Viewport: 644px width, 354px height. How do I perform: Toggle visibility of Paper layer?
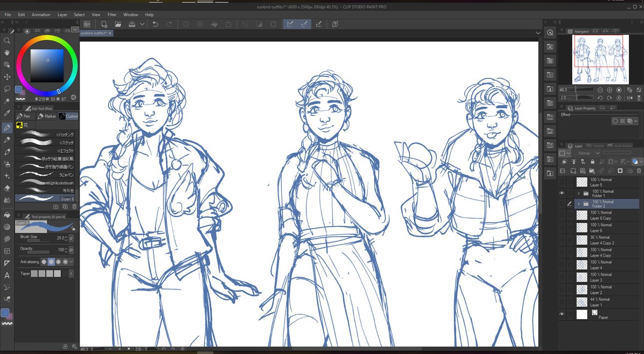pyautogui.click(x=562, y=314)
